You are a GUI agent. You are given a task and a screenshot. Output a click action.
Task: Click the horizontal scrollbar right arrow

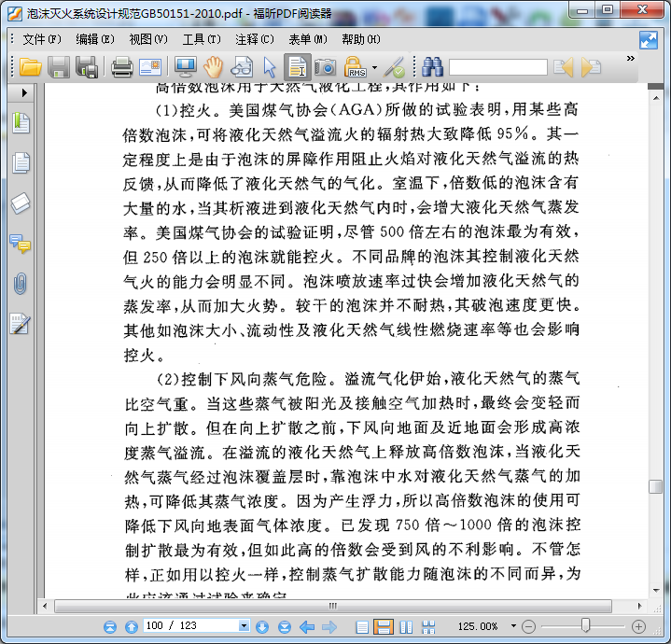[640, 606]
